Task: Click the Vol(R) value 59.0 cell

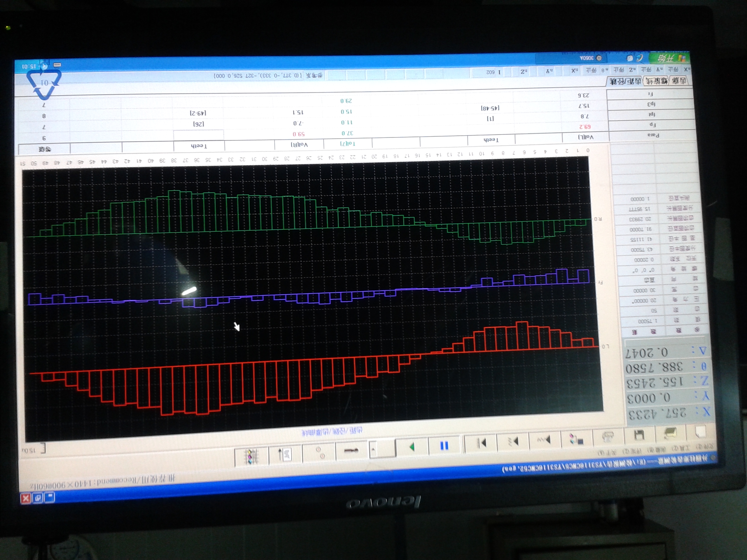Action: (x=299, y=134)
